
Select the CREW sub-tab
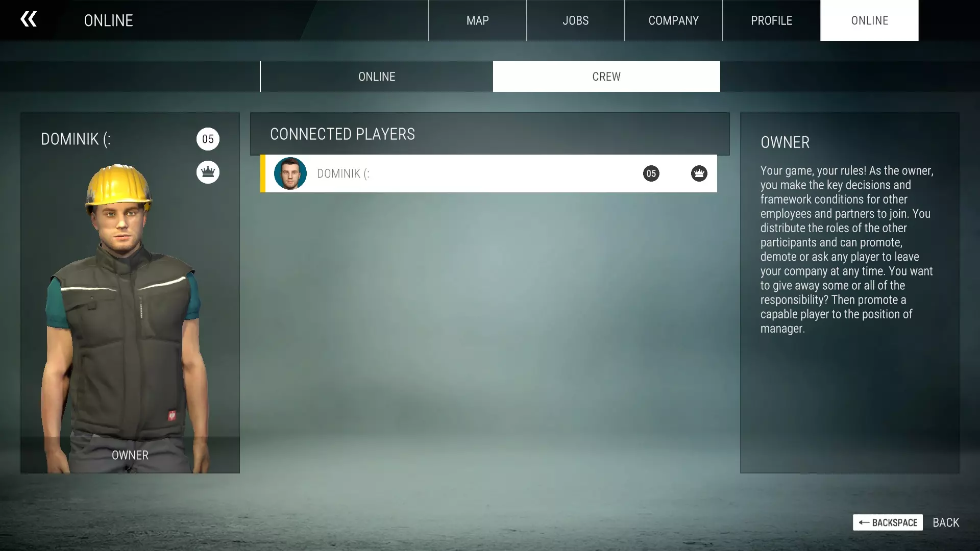pyautogui.click(x=606, y=77)
